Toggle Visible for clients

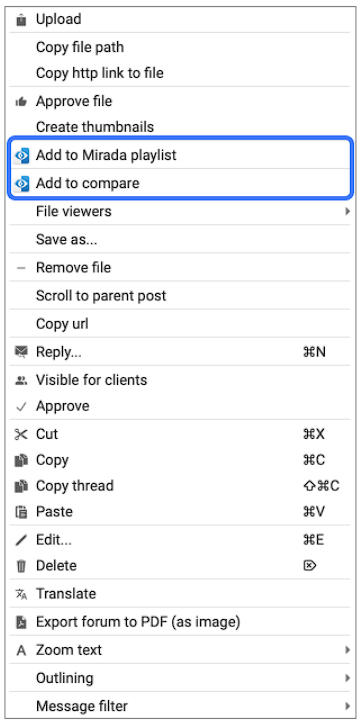click(180, 380)
